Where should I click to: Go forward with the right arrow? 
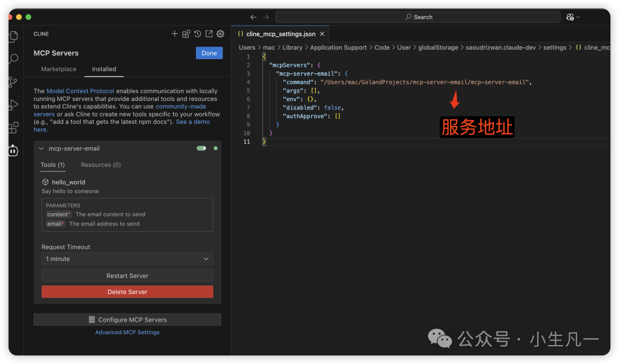(266, 17)
